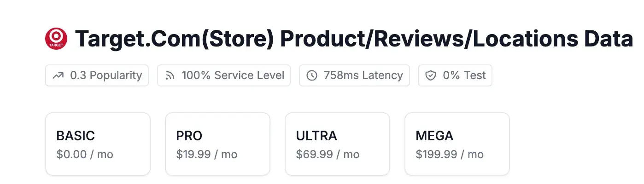
Task: Select the BASIC plan heading
Action: [76, 136]
